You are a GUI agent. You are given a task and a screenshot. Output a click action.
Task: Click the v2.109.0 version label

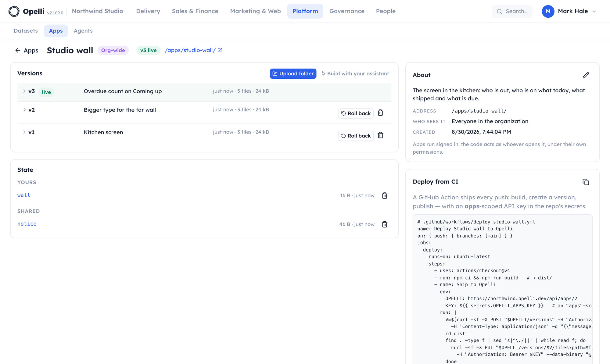tap(55, 13)
